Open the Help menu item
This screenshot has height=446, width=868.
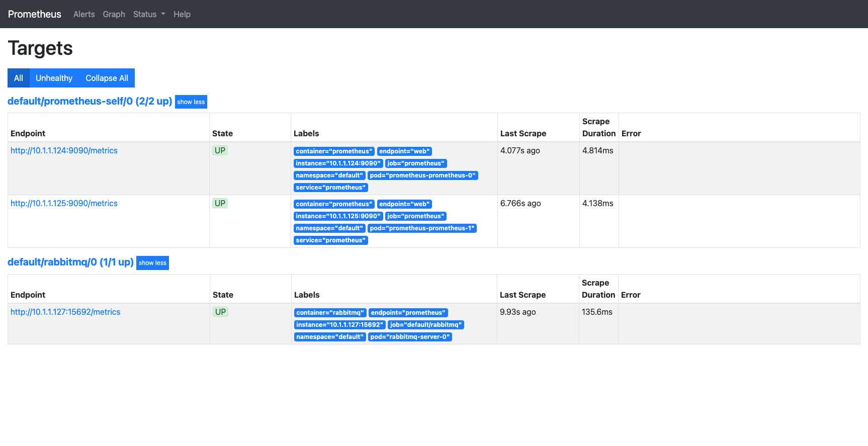pos(182,14)
